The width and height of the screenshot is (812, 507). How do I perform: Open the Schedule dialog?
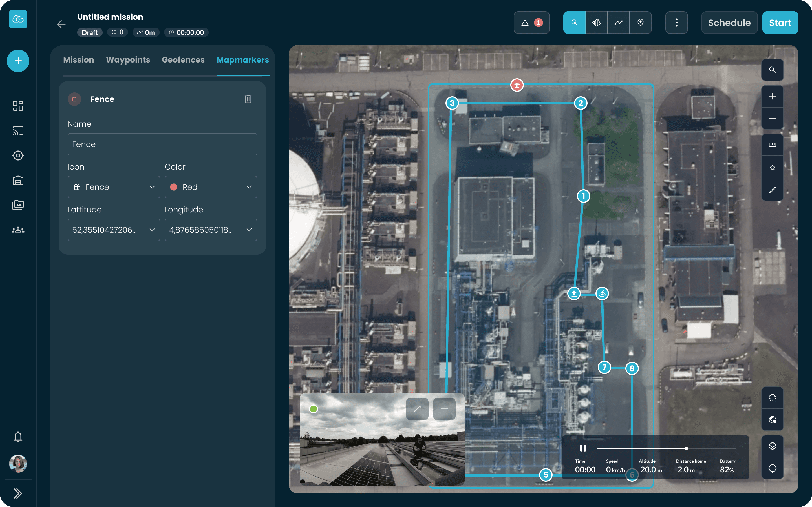pyautogui.click(x=729, y=23)
